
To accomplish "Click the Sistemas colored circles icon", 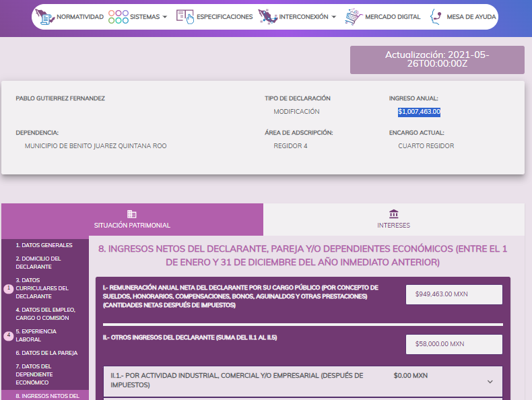I will click(119, 17).
